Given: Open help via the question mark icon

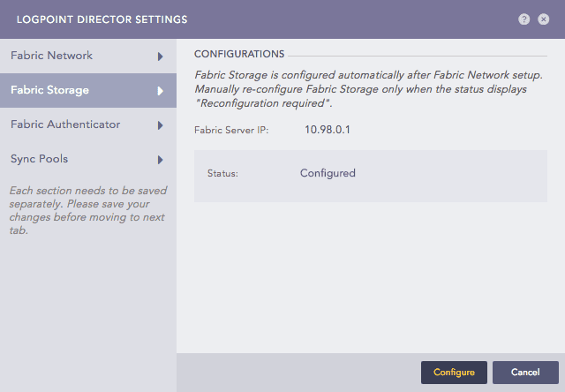Looking at the screenshot, I should coord(524,19).
